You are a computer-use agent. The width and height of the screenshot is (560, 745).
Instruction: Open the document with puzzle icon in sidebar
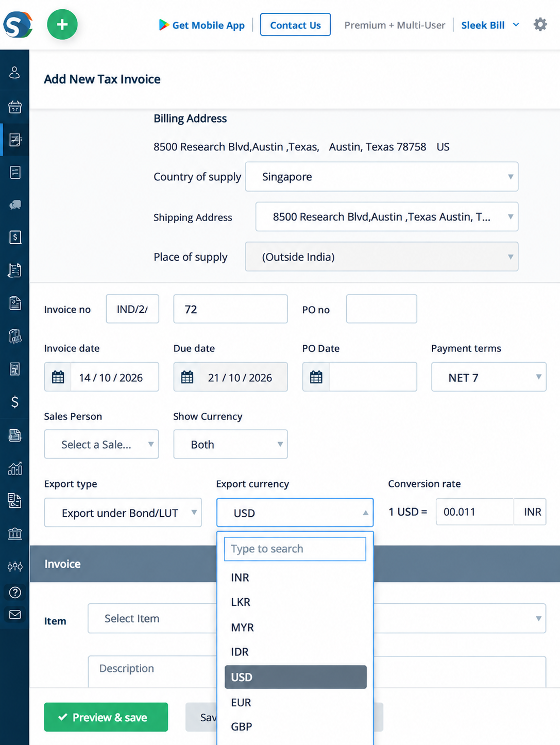coord(15,336)
